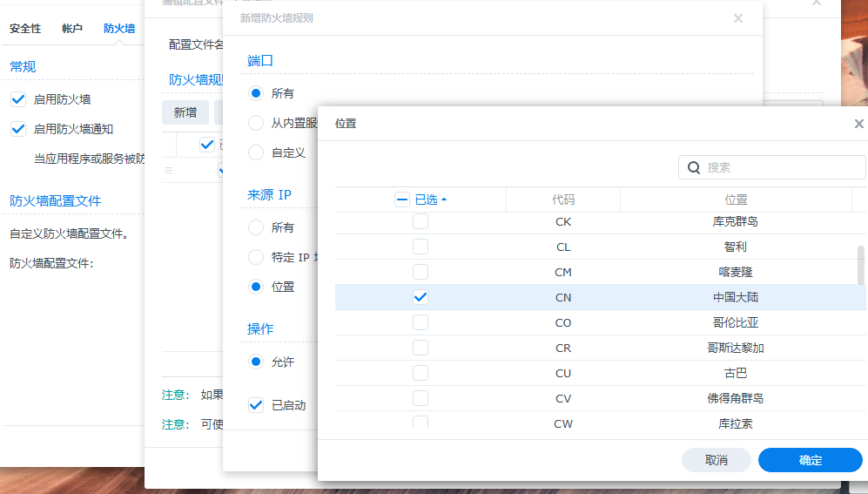Click the 取消 button
This screenshot has width=868, height=494.
(x=716, y=460)
